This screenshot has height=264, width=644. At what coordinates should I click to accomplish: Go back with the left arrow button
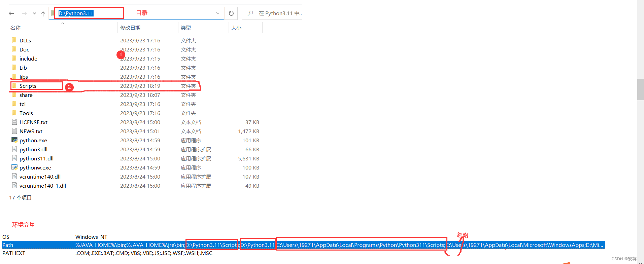11,13
